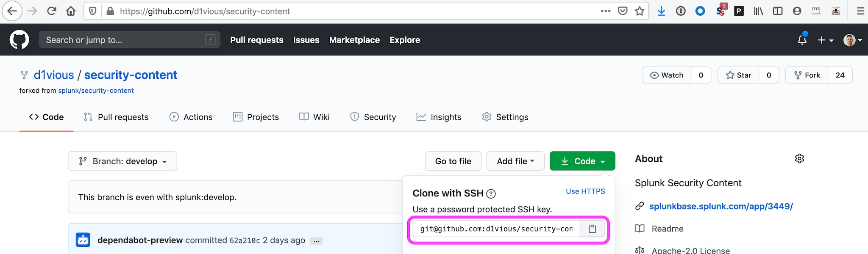868x254 pixels.
Task: Open the Readme link in About
Action: pyautogui.click(x=668, y=229)
